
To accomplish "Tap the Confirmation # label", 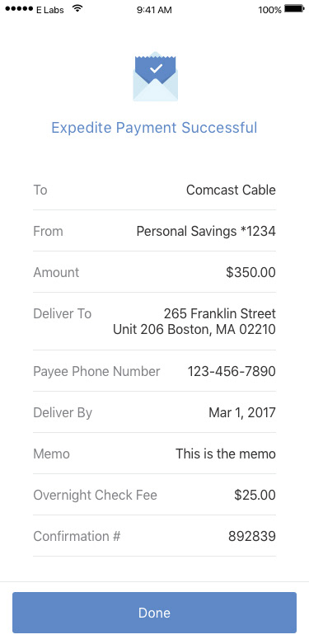I will [x=77, y=536].
